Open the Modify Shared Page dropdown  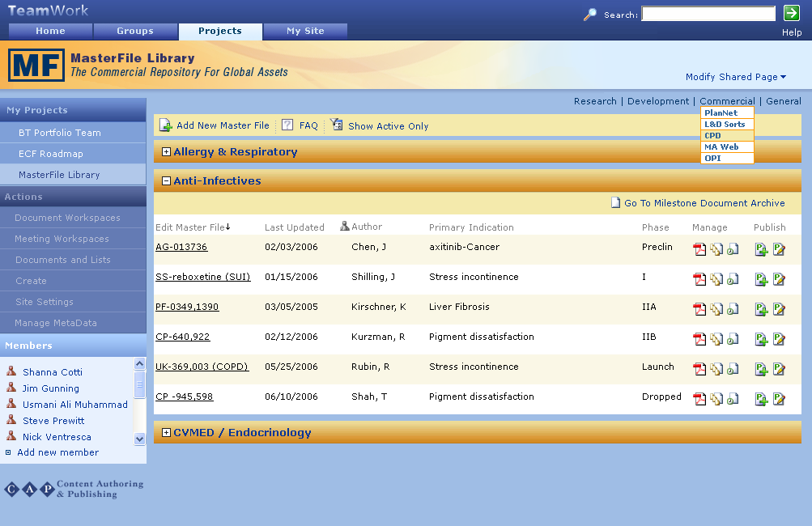(736, 77)
